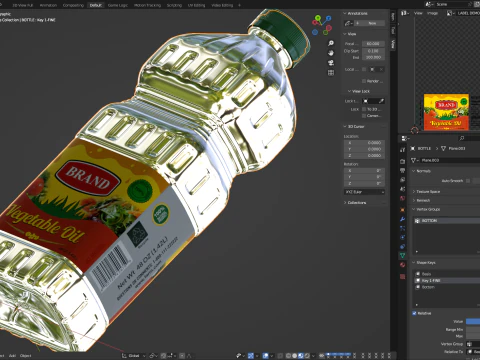Open the orange Object properties tab icon
Screen dimensions: 480x360
coord(402,210)
